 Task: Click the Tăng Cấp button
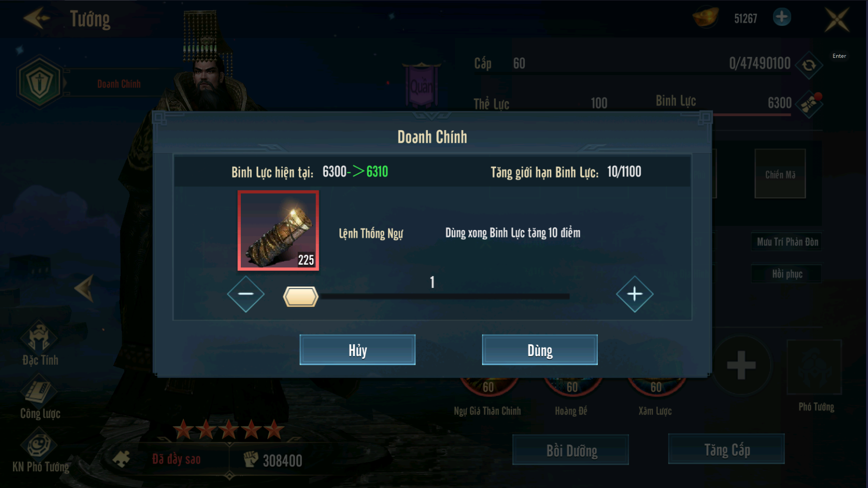click(726, 449)
